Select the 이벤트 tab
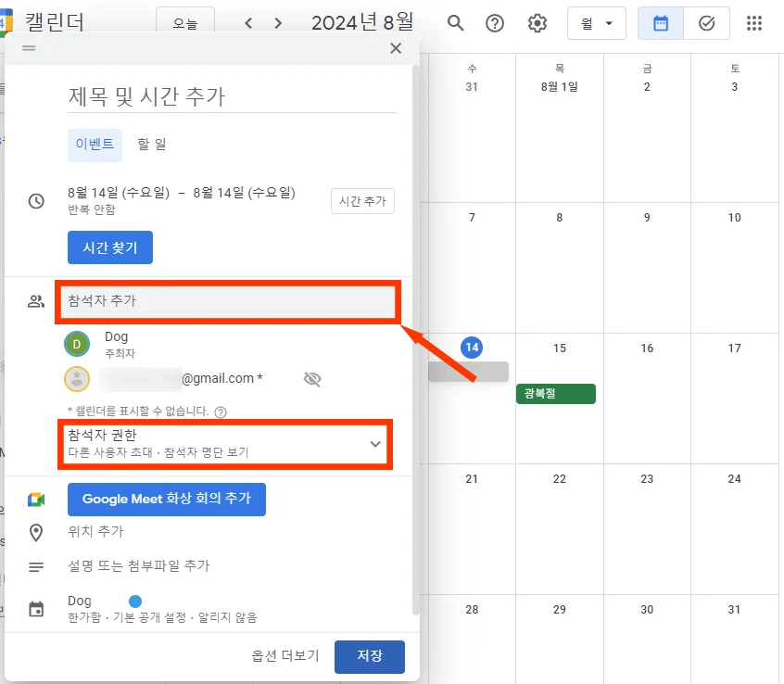 pyautogui.click(x=95, y=145)
